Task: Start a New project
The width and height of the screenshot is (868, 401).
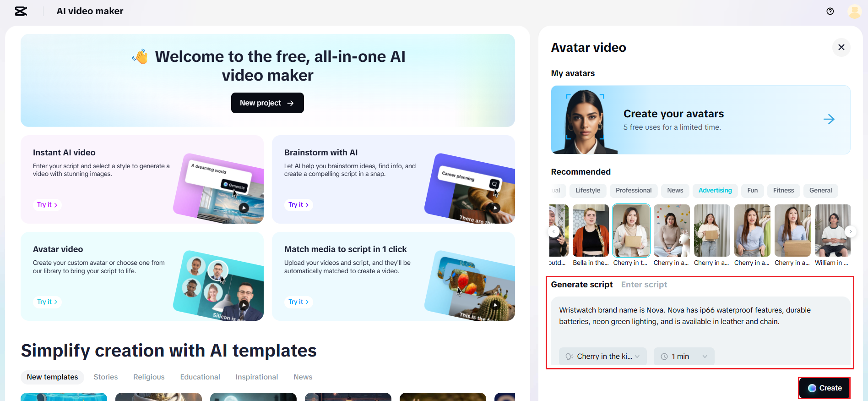Action: 267,103
